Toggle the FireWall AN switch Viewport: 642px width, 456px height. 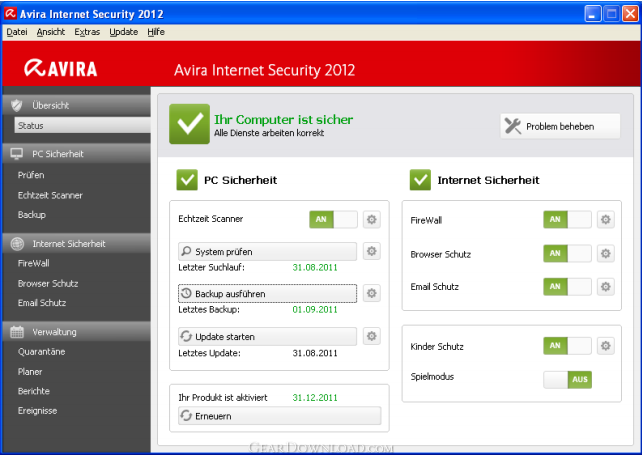coord(567,219)
